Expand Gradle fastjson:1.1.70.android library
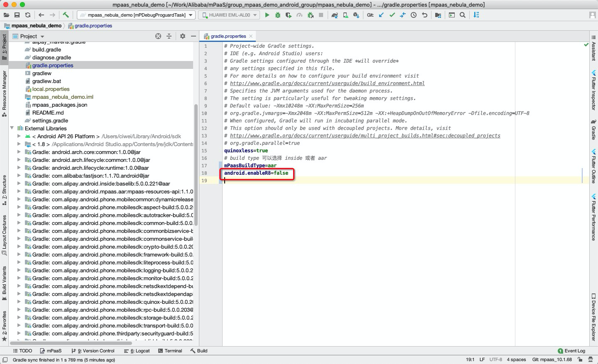The height and width of the screenshot is (364, 598). 19,176
